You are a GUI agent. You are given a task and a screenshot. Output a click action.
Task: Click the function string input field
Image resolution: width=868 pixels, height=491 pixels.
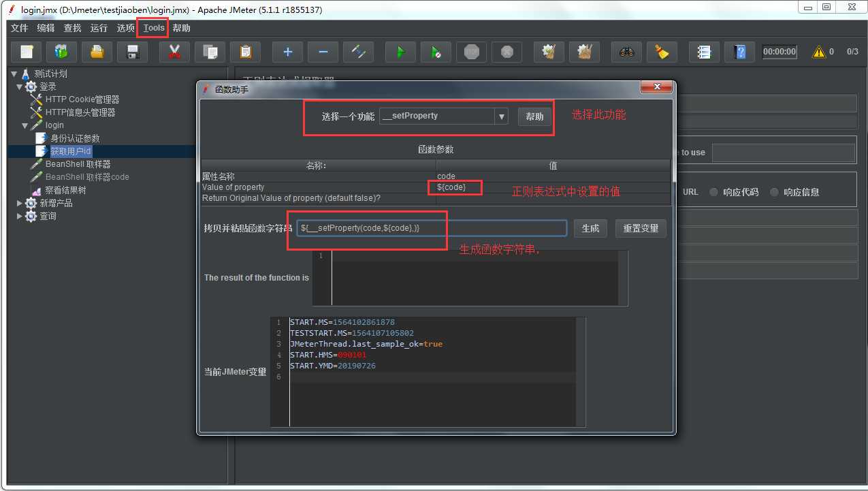pyautogui.click(x=432, y=228)
